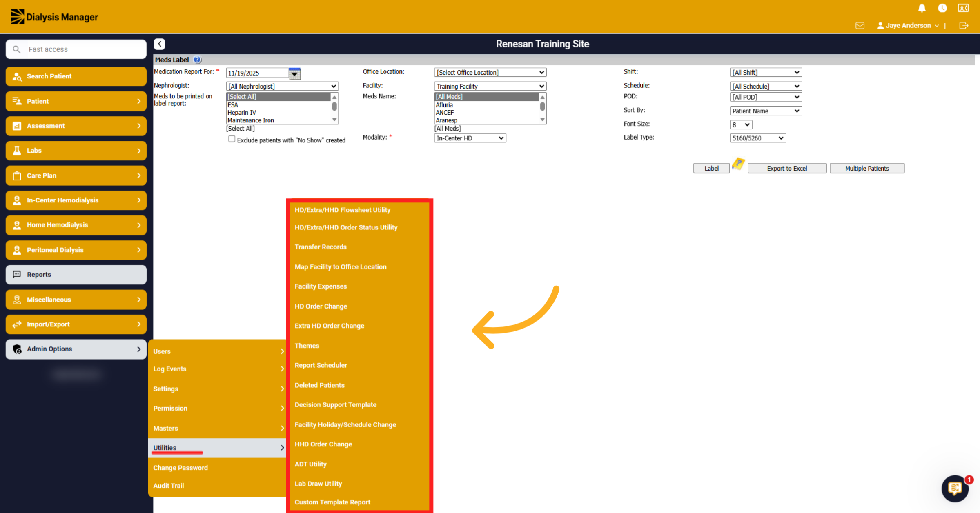980x513 pixels.
Task: Click the search magnifier in Fast access
Action: tap(16, 49)
